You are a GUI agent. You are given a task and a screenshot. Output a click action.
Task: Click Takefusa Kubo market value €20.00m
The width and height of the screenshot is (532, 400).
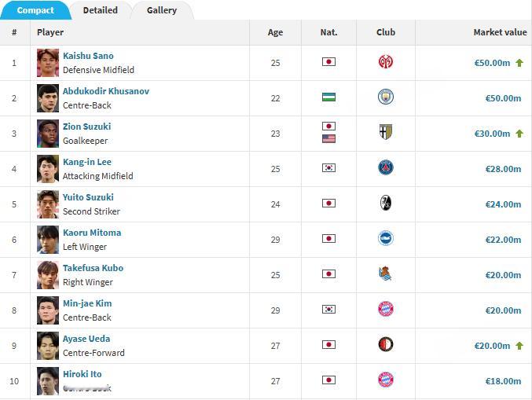(503, 275)
